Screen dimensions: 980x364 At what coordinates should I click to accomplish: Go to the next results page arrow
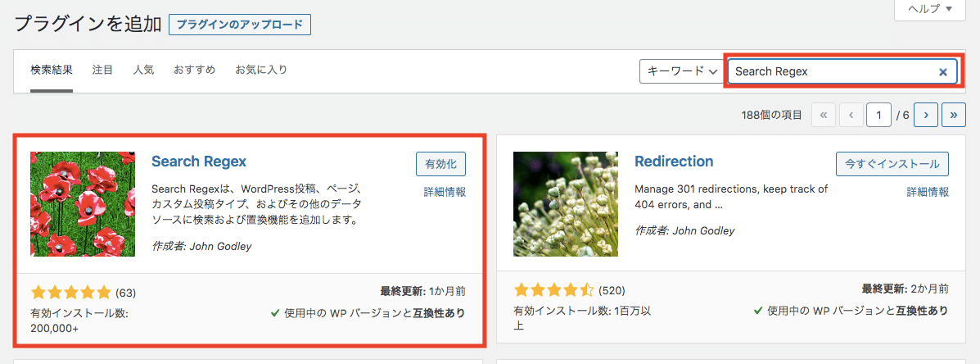pyautogui.click(x=925, y=116)
